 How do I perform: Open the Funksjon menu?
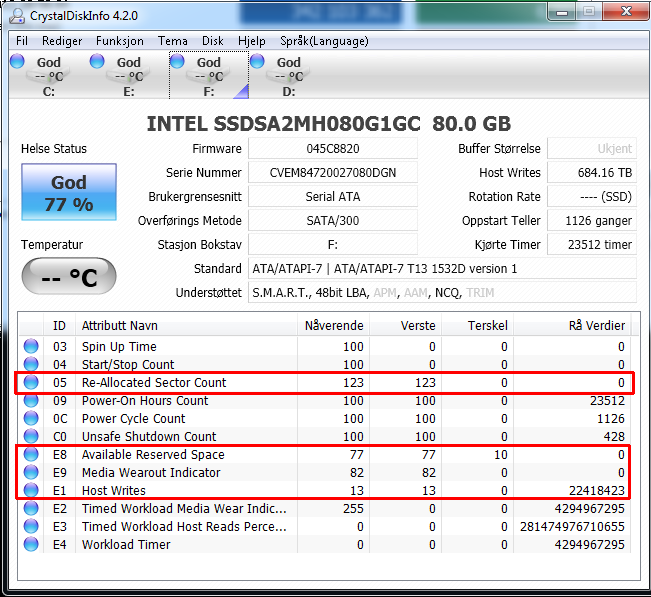120,41
